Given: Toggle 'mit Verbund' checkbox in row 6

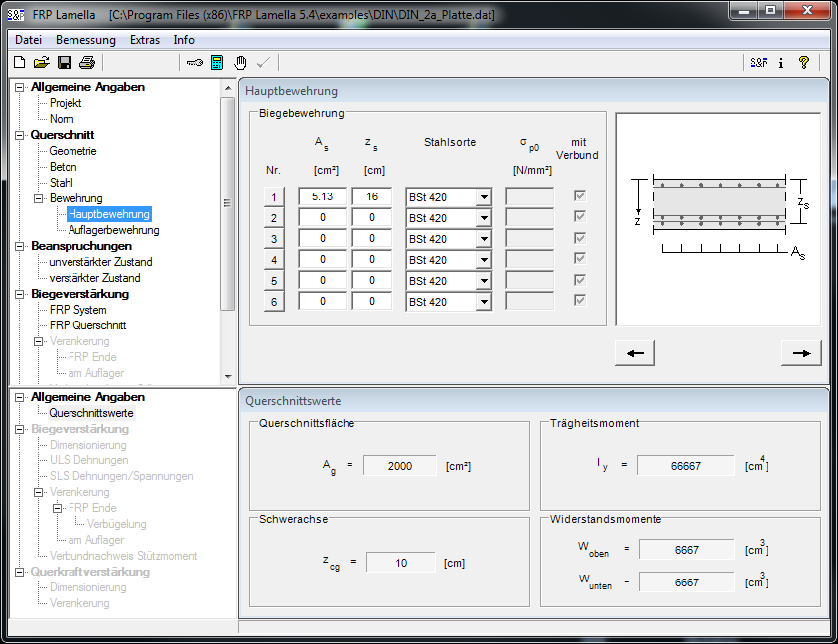Looking at the screenshot, I should click(580, 301).
